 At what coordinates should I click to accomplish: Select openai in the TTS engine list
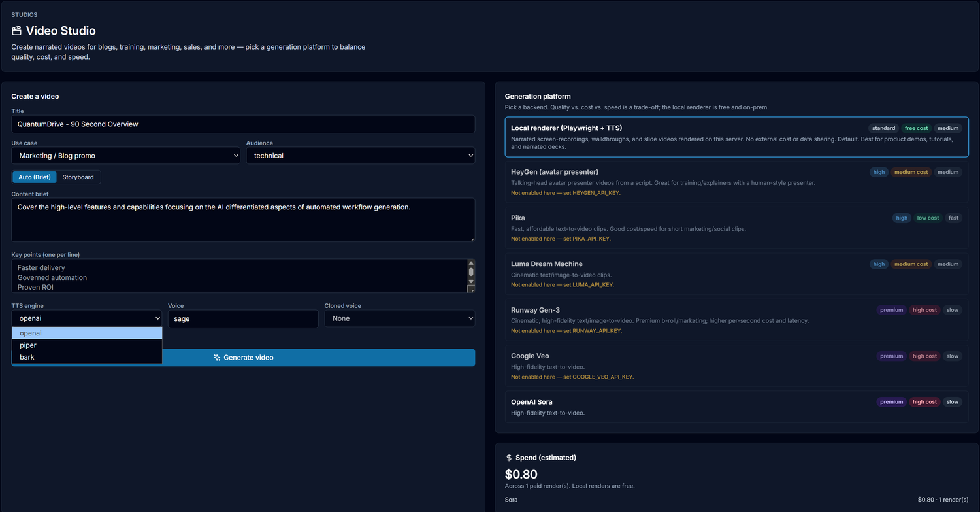pos(87,333)
